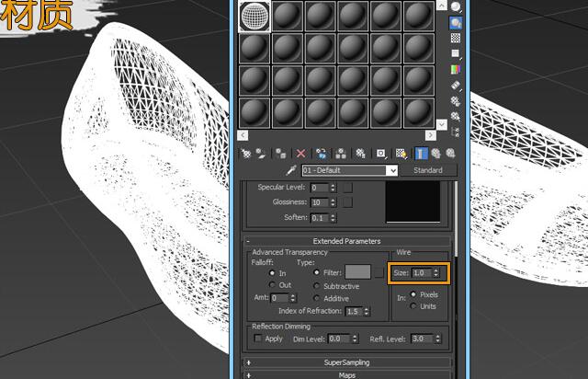This screenshot has width=588, height=379.
Task: Expand the SuperSampling rollout
Action: coord(346,362)
